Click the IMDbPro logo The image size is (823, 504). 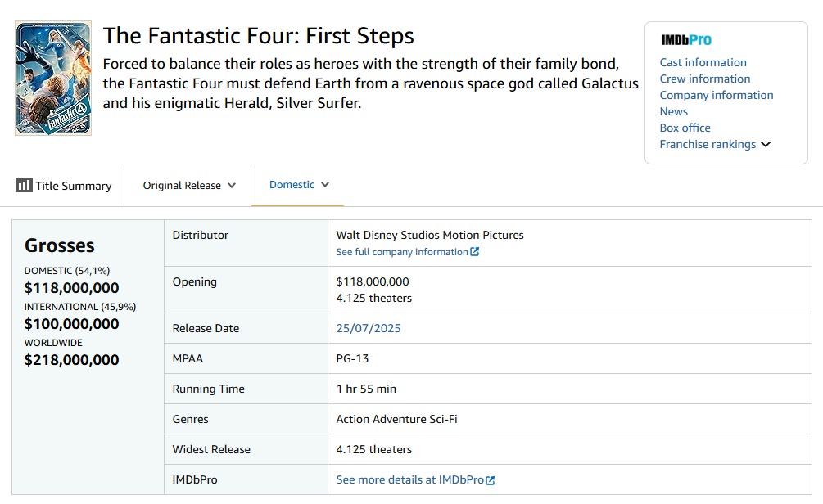click(x=685, y=39)
